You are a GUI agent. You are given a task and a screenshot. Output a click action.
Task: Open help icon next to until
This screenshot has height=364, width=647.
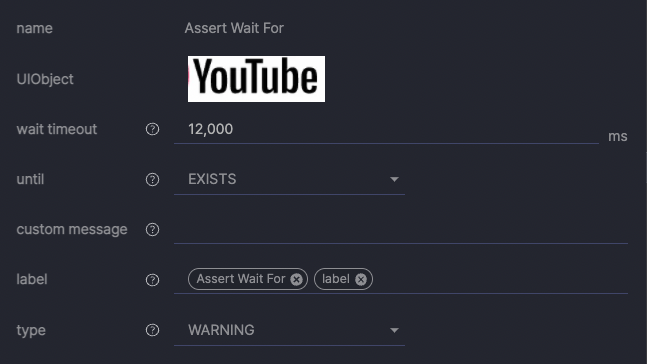click(x=152, y=180)
